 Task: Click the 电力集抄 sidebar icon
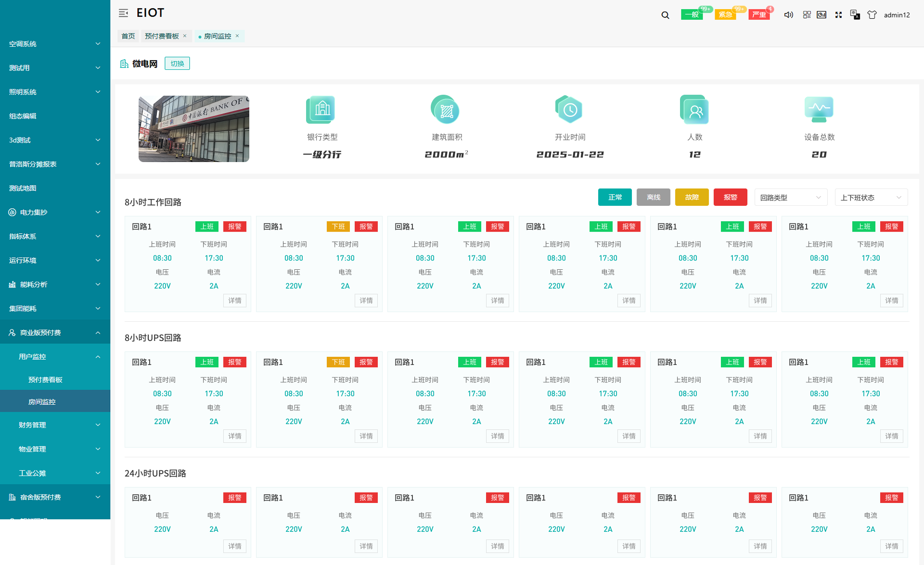click(13, 212)
